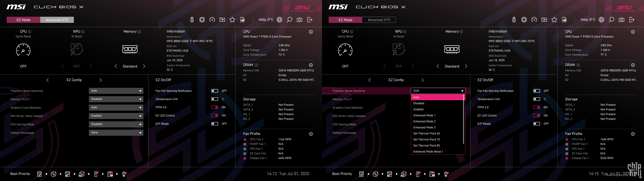Open DRAM settings gear, left screen
The height and width of the screenshot is (181, 644).
point(311,65)
